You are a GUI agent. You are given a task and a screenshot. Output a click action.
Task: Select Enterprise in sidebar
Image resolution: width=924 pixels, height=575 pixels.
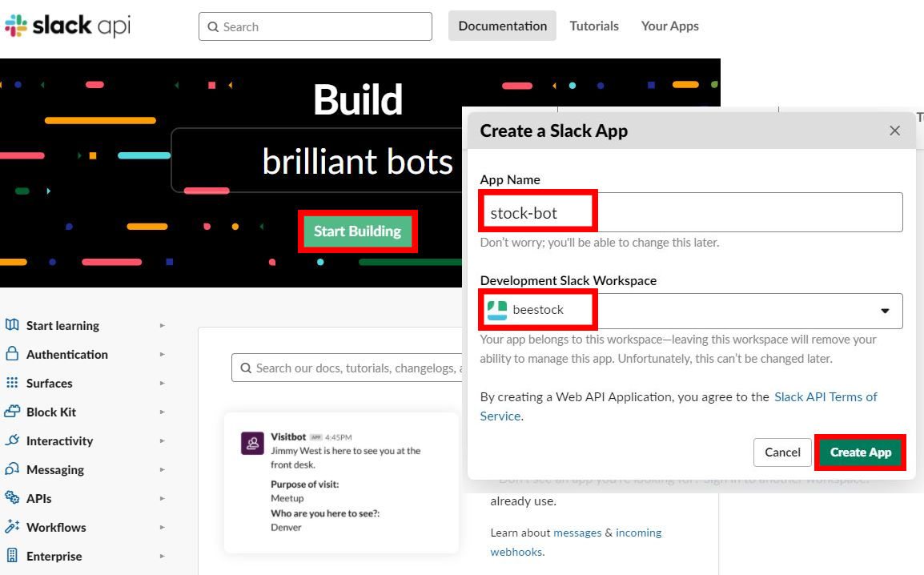tap(54, 556)
